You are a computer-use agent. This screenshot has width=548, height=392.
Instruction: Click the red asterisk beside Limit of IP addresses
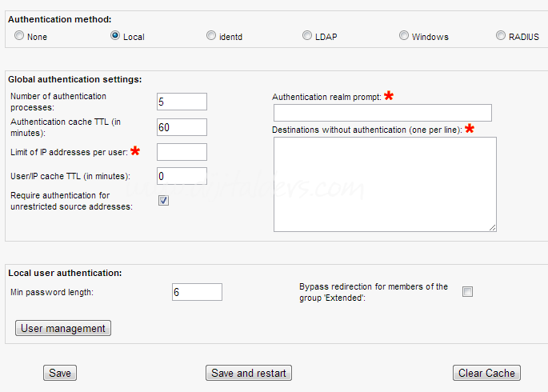(x=136, y=150)
